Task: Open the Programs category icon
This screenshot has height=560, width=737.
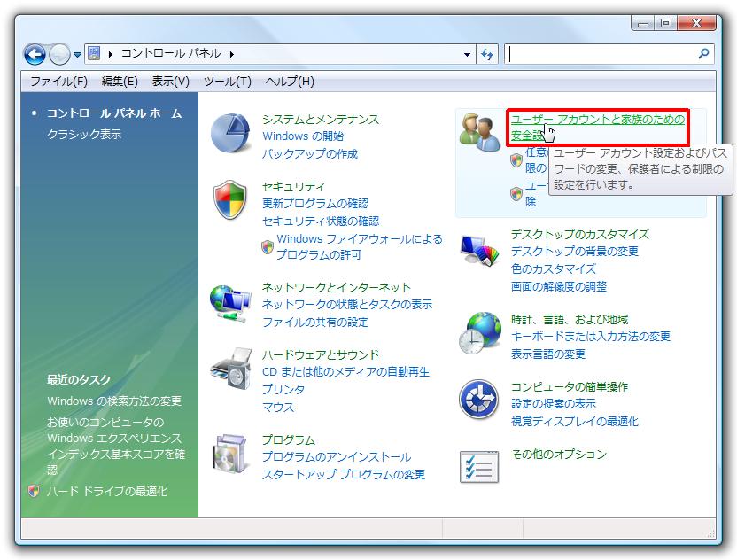Action: [x=231, y=454]
